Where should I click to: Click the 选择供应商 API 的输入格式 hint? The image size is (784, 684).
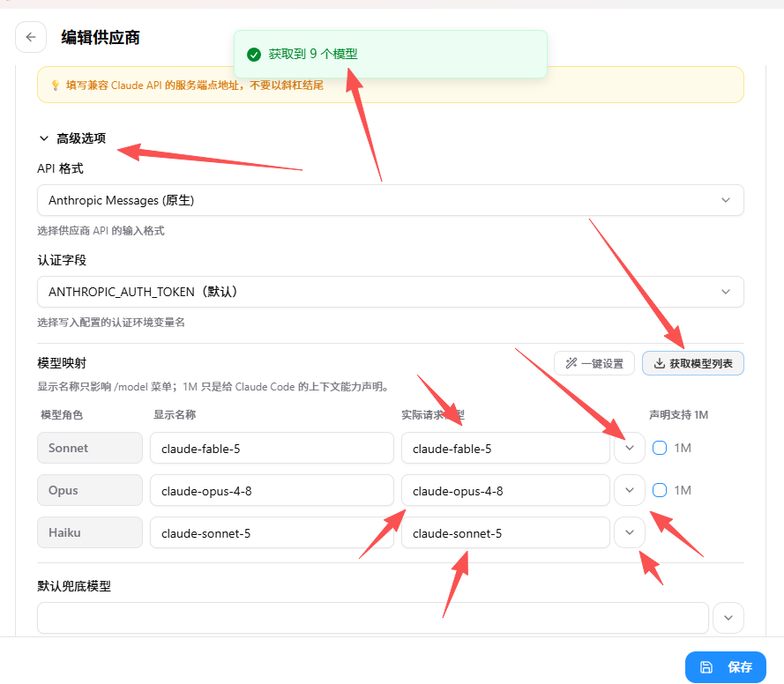point(101,231)
